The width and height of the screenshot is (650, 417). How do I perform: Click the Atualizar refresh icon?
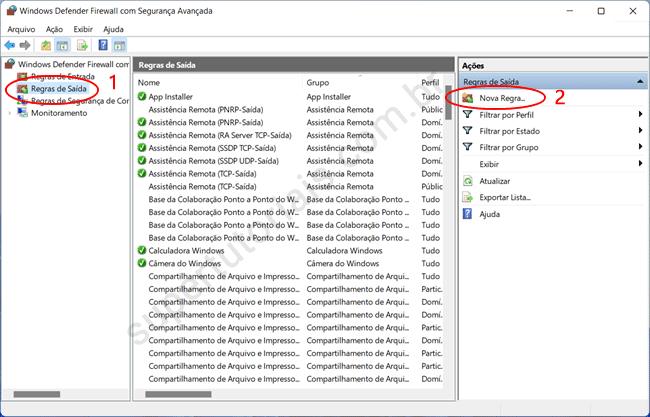click(x=468, y=181)
